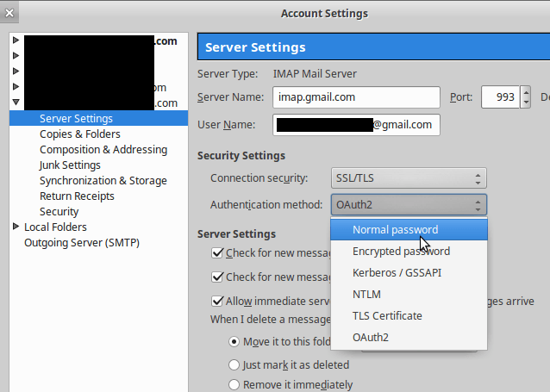This screenshot has width=550, height=392.
Task: Click the Authentication method combo box
Action: (408, 205)
